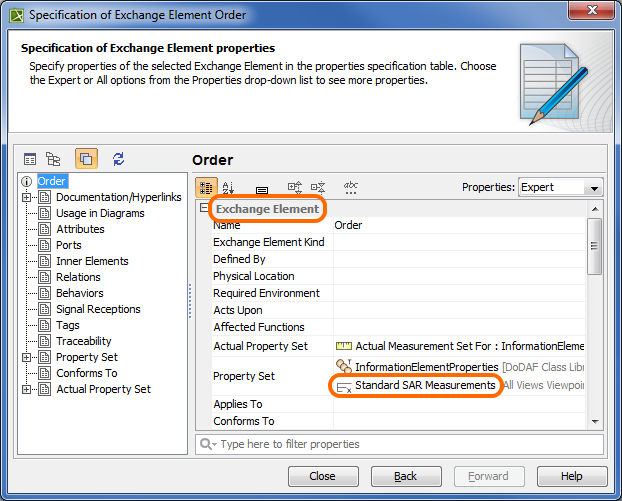
Task: Collapse the Exchange Element category
Action: tap(204, 208)
